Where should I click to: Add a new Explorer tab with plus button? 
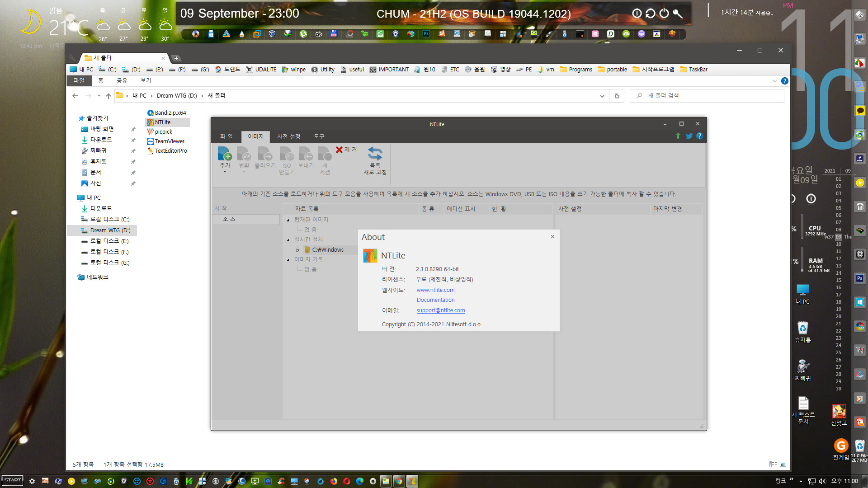click(176, 58)
